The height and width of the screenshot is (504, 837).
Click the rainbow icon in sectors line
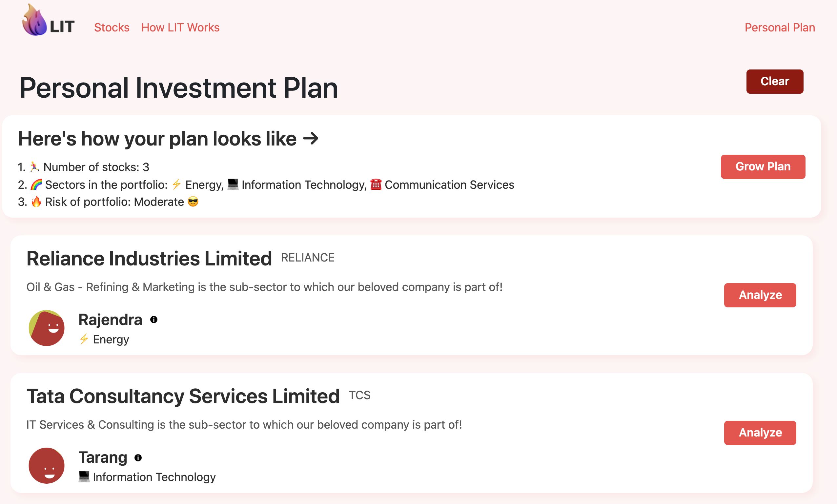click(36, 184)
